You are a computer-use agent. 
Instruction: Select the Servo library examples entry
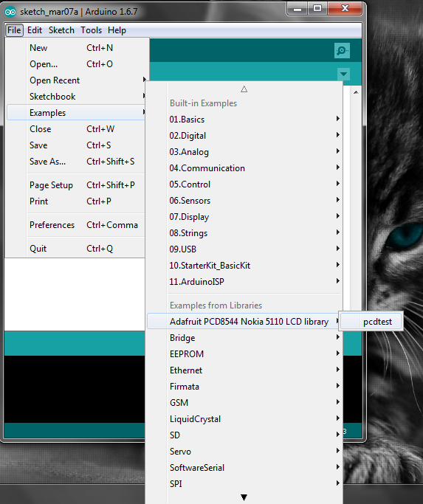254,452
